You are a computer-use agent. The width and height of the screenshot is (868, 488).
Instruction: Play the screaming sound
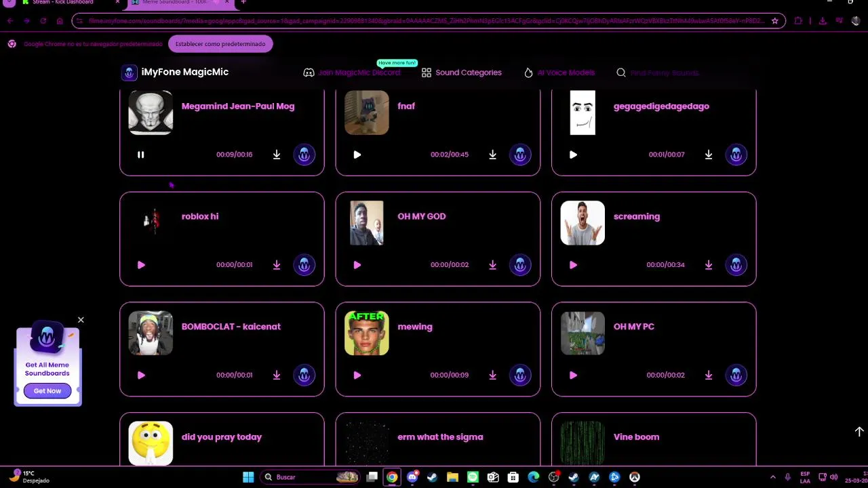(x=573, y=265)
